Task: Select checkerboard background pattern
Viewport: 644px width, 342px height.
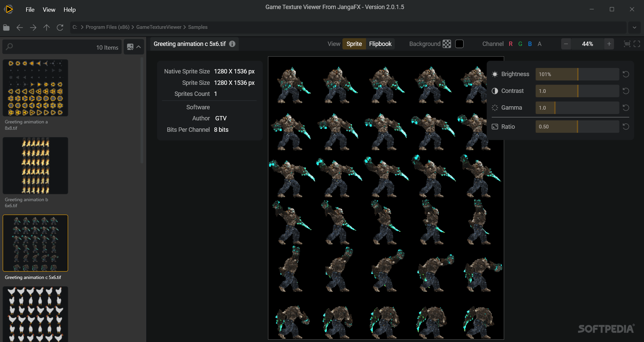Action: (x=447, y=44)
